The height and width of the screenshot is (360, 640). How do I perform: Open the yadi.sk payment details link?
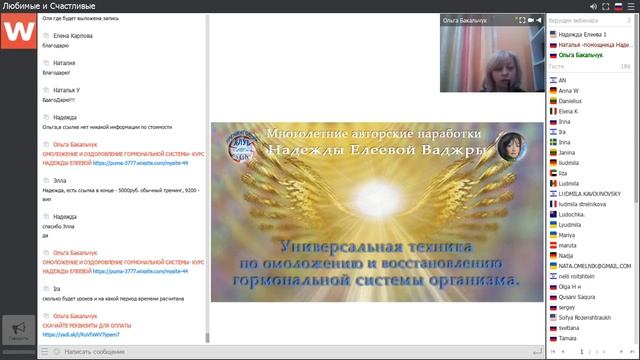(81, 334)
